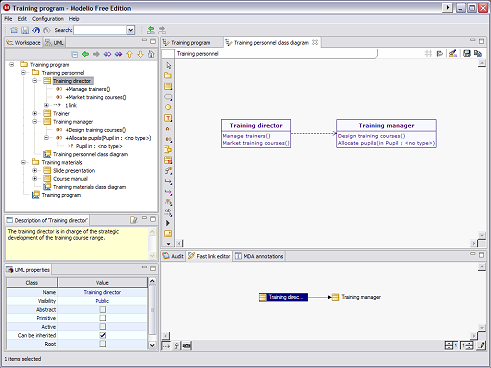Image resolution: width=491 pixels, height=368 pixels.
Task: Click the collapse-all icon in UML explorer toolbar
Action: (x=75, y=54)
